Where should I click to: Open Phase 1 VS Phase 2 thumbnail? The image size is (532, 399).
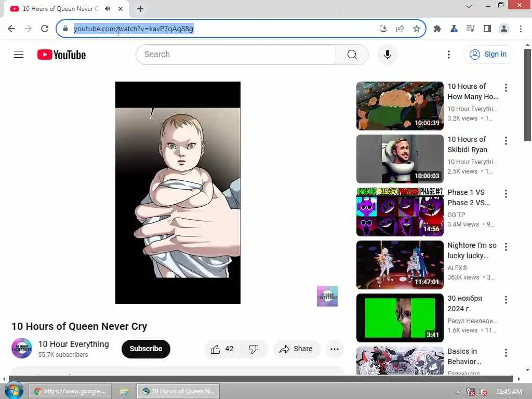click(x=400, y=212)
